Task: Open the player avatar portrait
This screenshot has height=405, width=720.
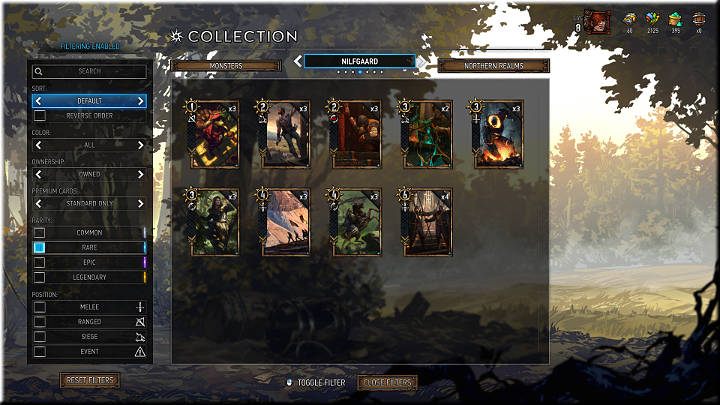Action: [597, 23]
